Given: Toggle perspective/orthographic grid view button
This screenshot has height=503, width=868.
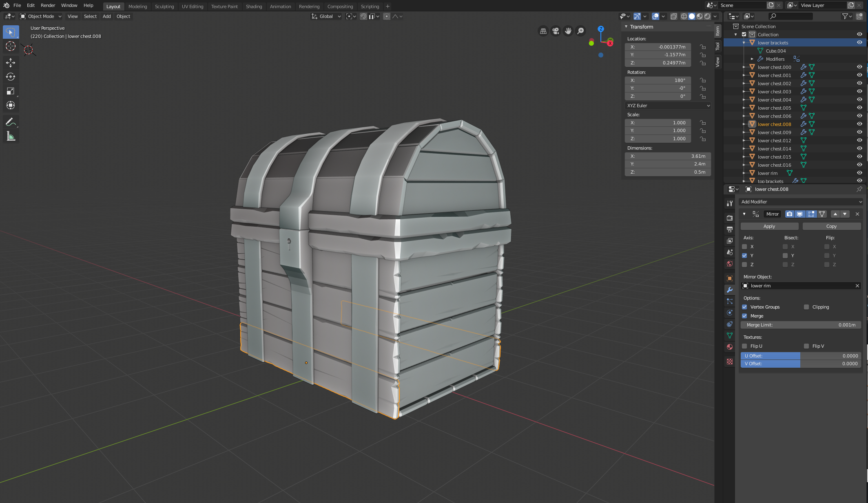Looking at the screenshot, I should tap(543, 31).
